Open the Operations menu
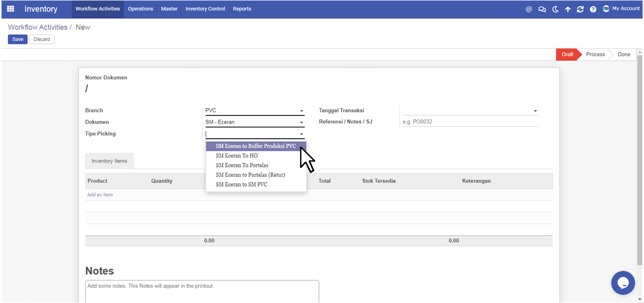The image size is (644, 303). [x=141, y=9]
